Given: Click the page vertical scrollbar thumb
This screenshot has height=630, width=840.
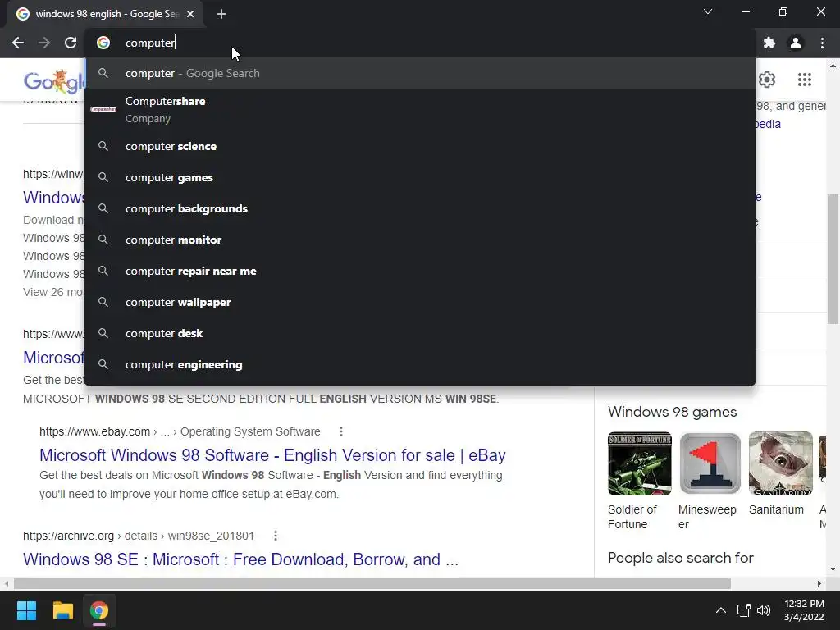Looking at the screenshot, I should pyautogui.click(x=833, y=258).
